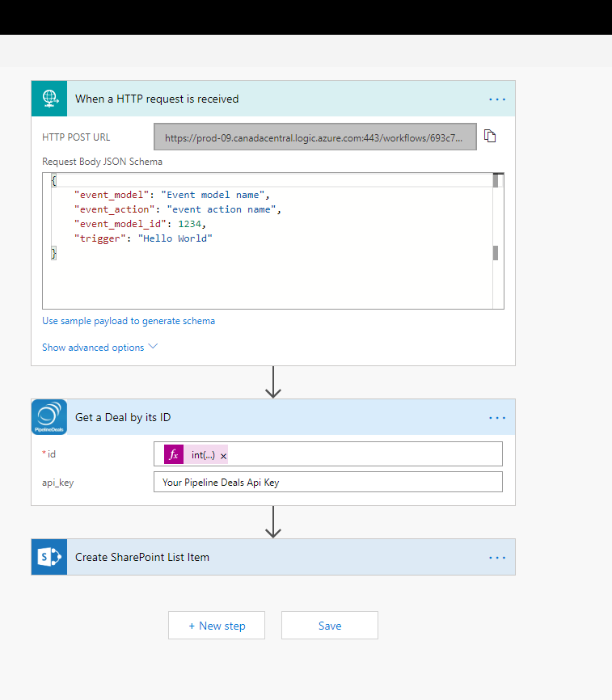The image size is (612, 700).
Task: Open the ellipsis menu for Get a Deal by its ID
Action: 496,418
